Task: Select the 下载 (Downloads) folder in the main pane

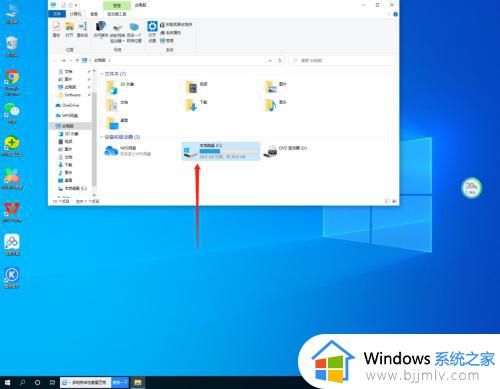Action: point(197,105)
